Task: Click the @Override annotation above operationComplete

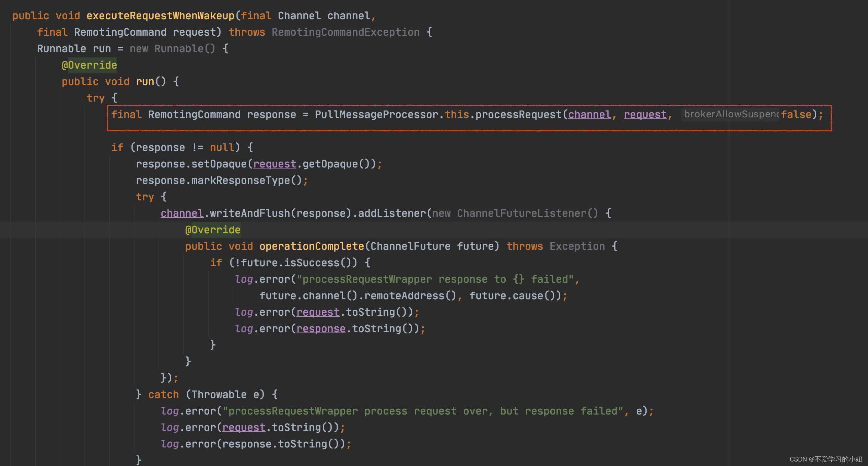Action: click(213, 230)
